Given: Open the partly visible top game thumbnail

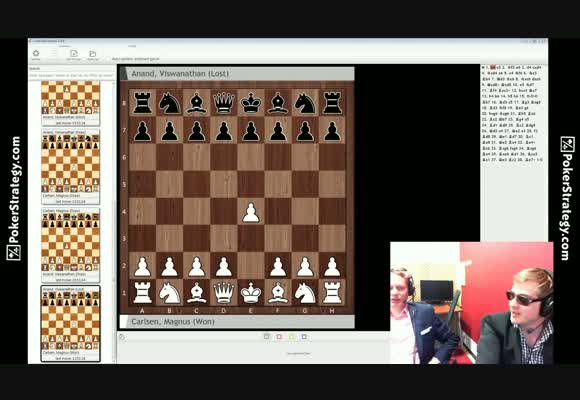Looking at the screenshot, I should pos(70,103).
